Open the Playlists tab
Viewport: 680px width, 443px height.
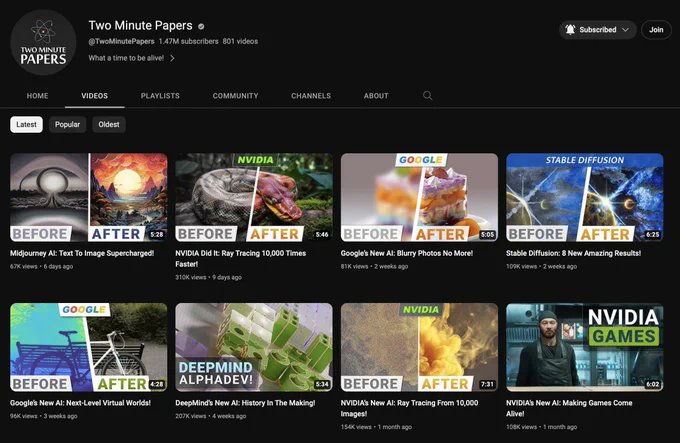coord(160,96)
